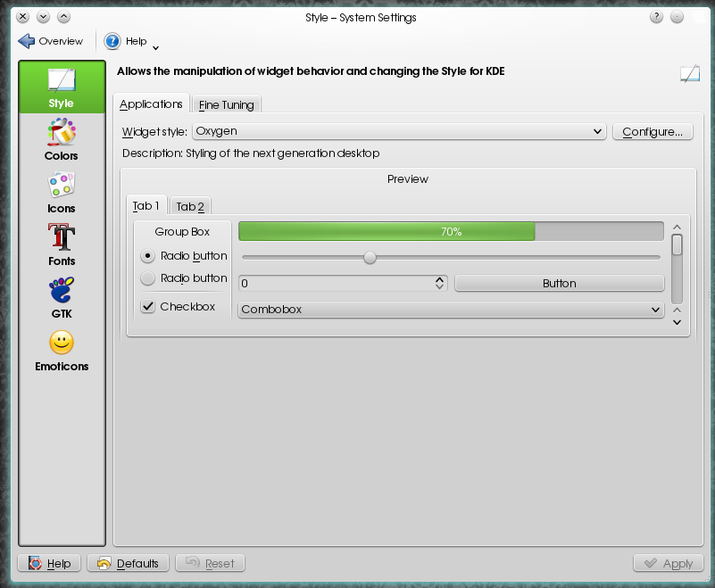Screen dimensions: 715x588
Task: Open the GTK settings module
Action: coord(62,298)
